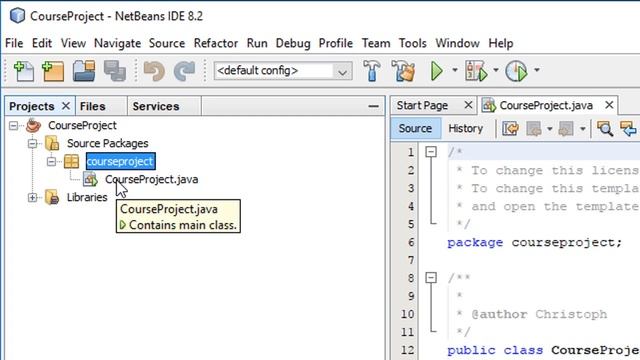Click the Find Previous Occurrence icon
The height and width of the screenshot is (360, 640).
628,129
